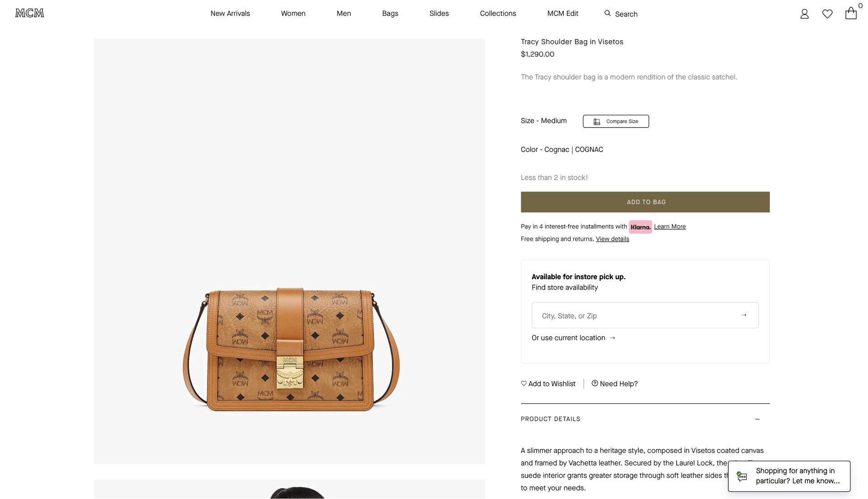Click the Need Help question icon

(595, 383)
